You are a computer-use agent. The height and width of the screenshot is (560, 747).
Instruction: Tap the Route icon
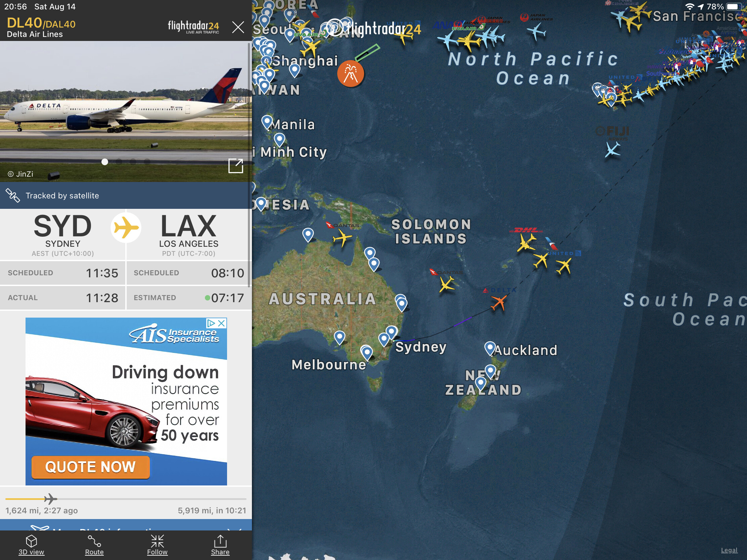tap(94, 545)
